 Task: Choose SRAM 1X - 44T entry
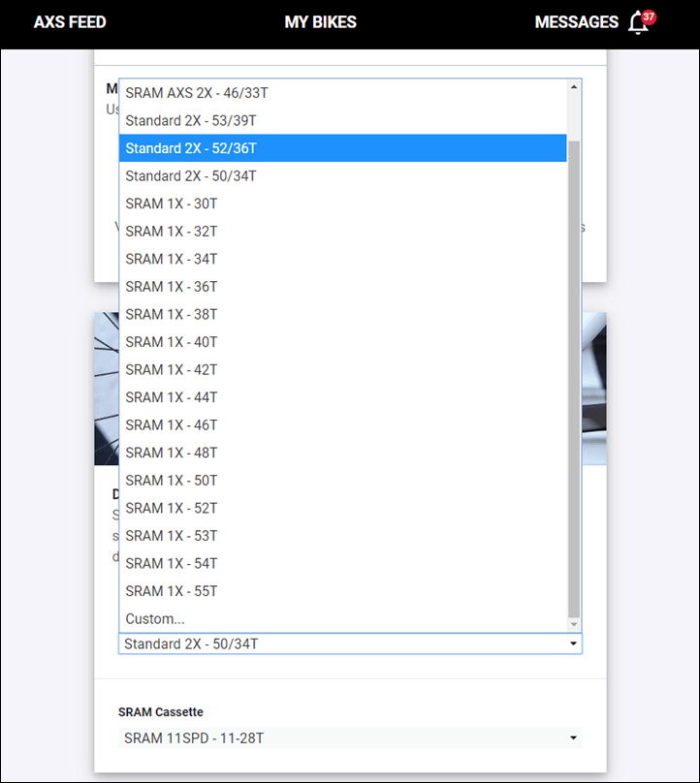[343, 397]
